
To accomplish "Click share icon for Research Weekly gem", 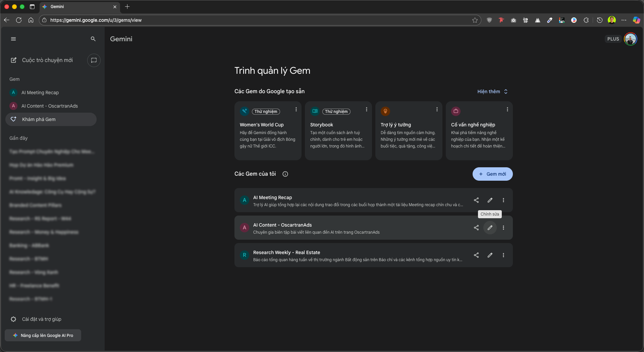I will [476, 255].
